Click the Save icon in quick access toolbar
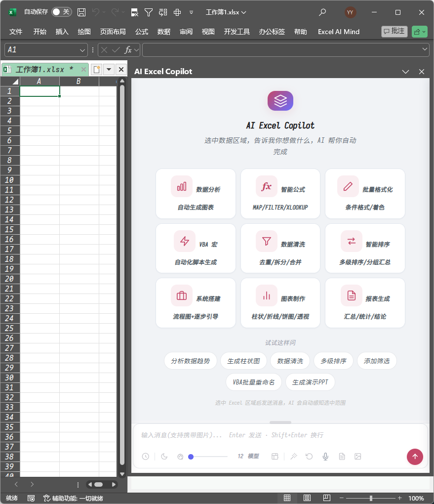Screen dimensions: 434x504 pos(81,12)
